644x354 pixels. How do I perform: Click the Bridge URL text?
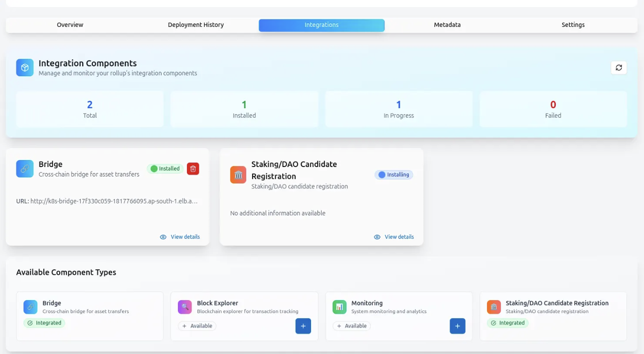(107, 201)
